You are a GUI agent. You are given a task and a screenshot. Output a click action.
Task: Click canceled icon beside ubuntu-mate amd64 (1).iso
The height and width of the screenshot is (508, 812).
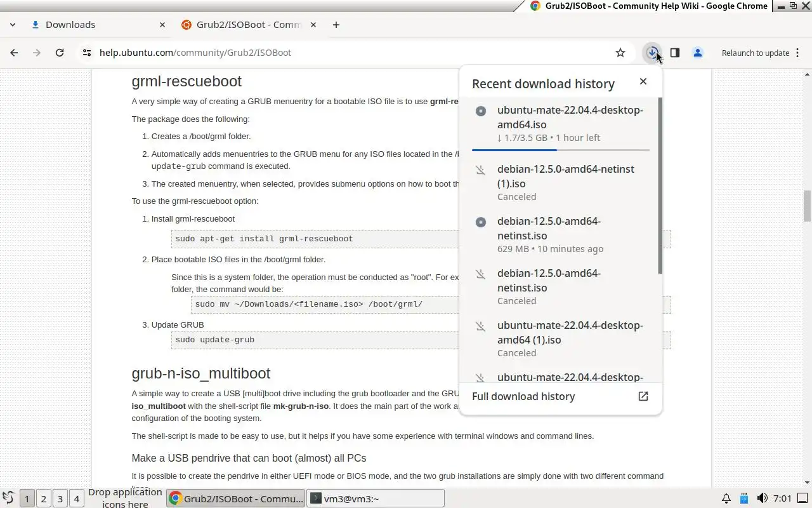click(481, 326)
